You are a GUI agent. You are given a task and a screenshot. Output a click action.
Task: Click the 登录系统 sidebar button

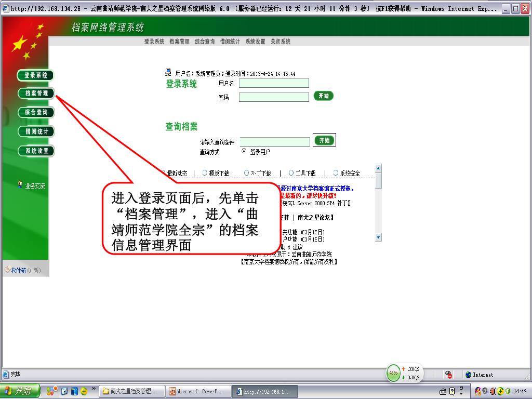[35, 75]
